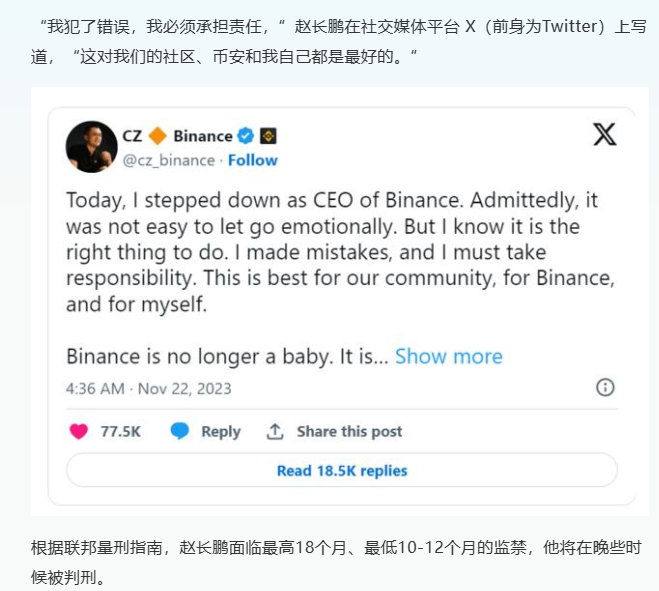The height and width of the screenshot is (591, 659).
Task: Click the blue reply speech bubble icon
Action: 180,431
